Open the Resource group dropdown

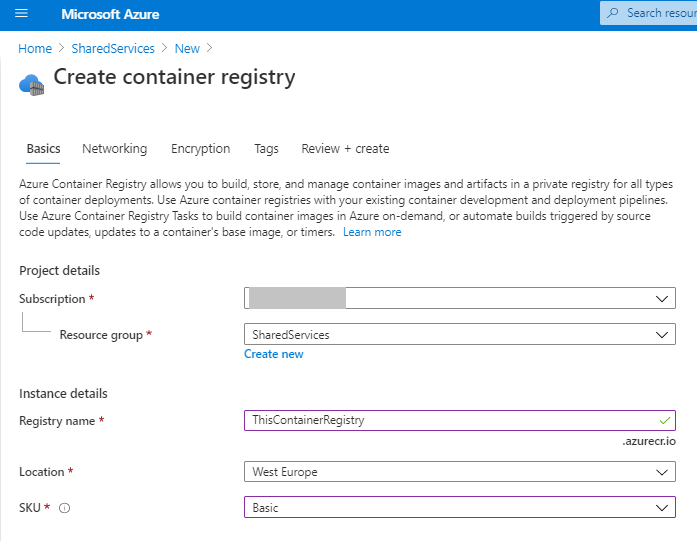click(460, 334)
